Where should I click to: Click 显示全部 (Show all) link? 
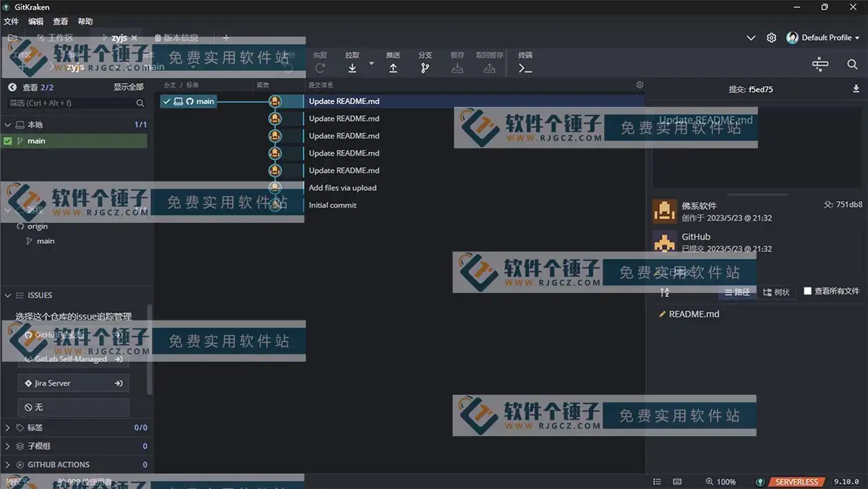(128, 87)
